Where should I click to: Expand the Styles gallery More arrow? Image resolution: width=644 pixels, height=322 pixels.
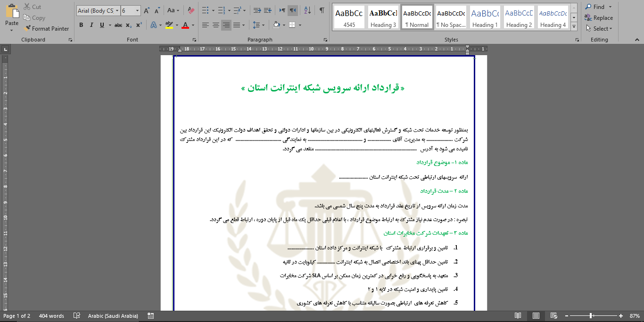click(574, 27)
